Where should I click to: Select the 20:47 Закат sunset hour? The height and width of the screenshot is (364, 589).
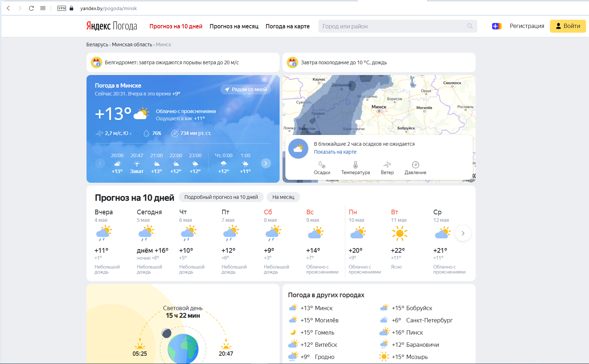click(137, 163)
